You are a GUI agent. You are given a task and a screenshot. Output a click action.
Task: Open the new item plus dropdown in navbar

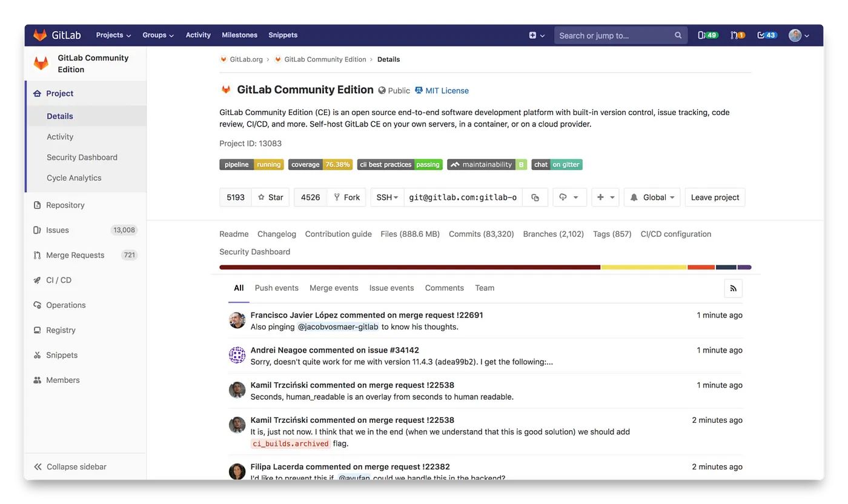pyautogui.click(x=537, y=35)
